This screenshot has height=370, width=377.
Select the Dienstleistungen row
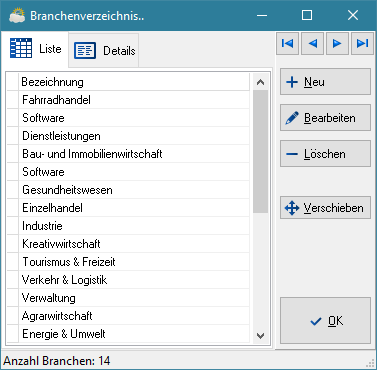[x=134, y=136]
